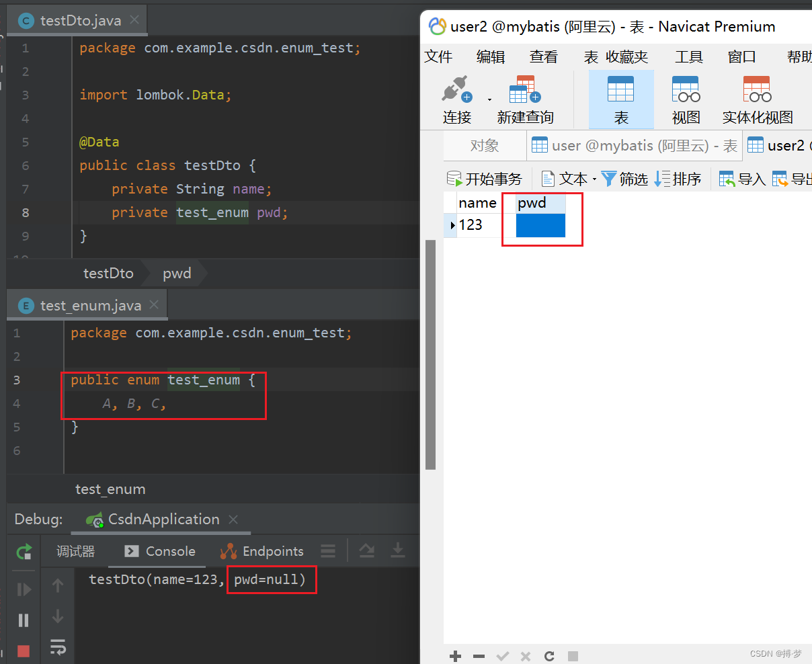Expand the 文本 (Text) dropdown
Screen dimensions: 812x664
(594, 179)
